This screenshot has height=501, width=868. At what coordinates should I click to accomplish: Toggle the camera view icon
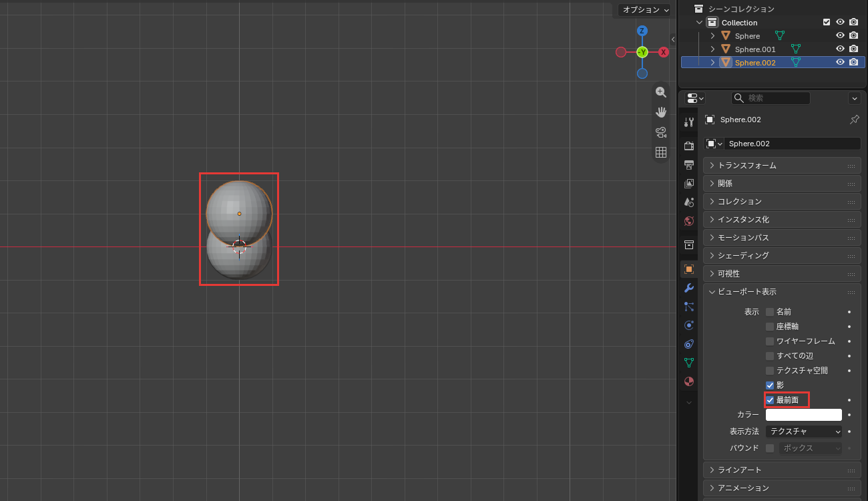pyautogui.click(x=661, y=132)
